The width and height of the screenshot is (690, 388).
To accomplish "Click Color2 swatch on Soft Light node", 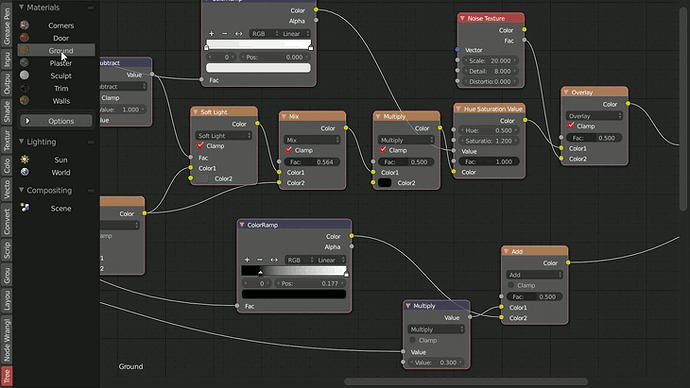I will (x=202, y=179).
